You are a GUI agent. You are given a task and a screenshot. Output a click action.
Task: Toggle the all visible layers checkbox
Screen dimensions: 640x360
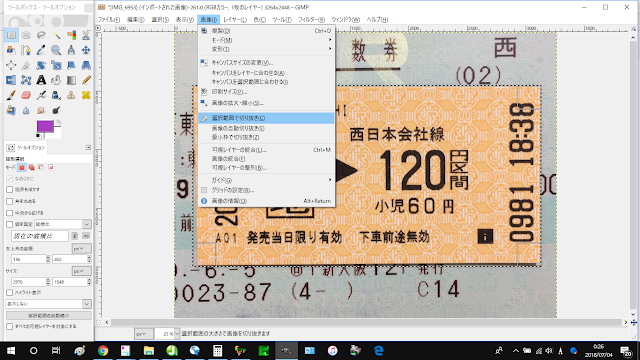pos(9,327)
